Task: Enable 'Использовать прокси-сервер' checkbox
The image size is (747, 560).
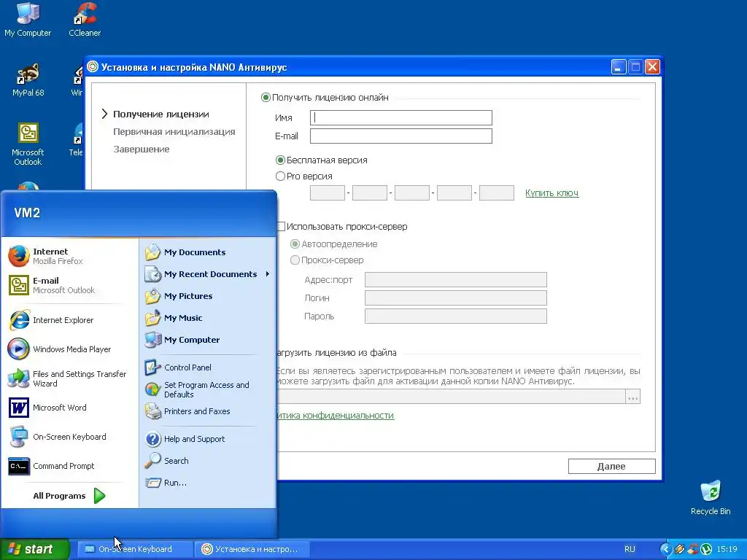Action: point(281,227)
